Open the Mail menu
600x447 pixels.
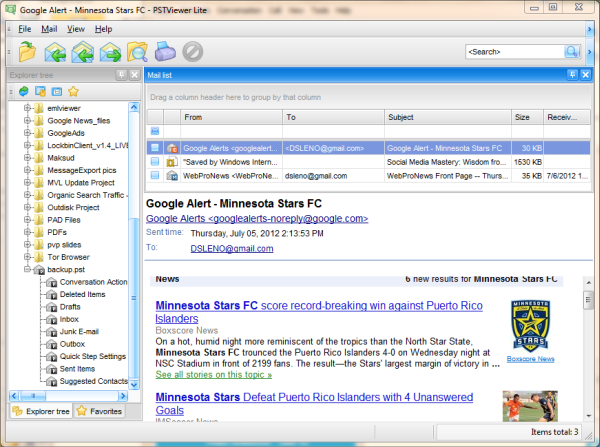coord(49,29)
